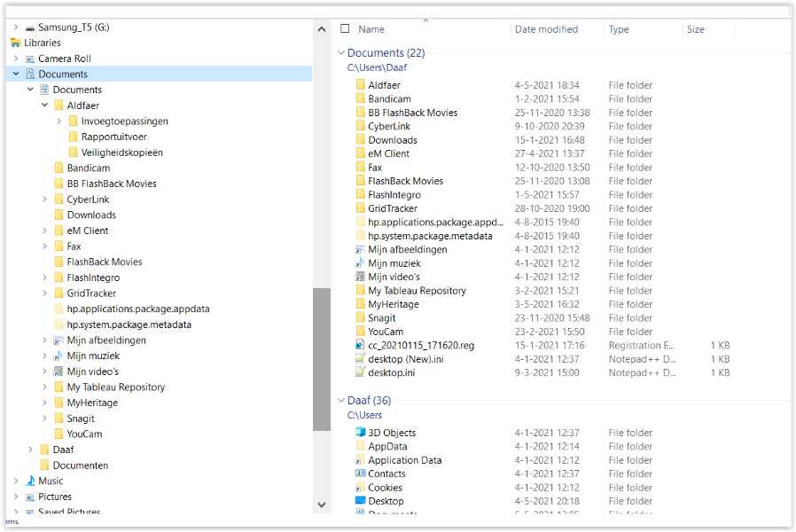
Task: Collapse the Daaf (36) group
Action: 341,401
